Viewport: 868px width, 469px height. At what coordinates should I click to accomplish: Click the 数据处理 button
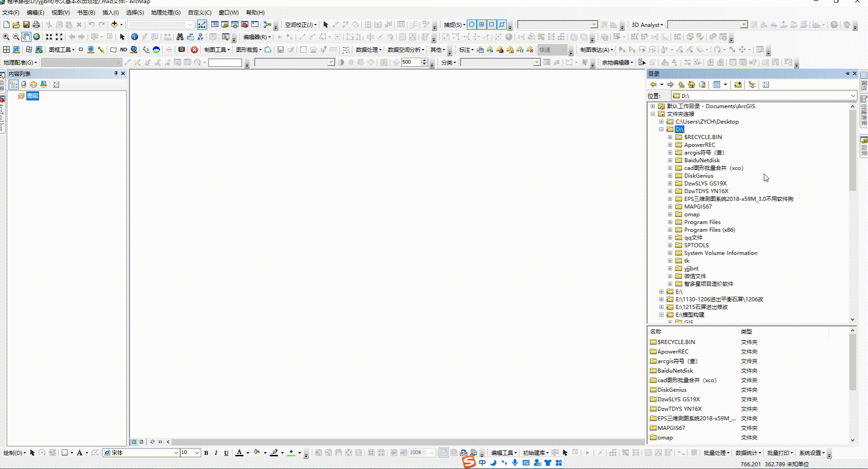coord(367,50)
